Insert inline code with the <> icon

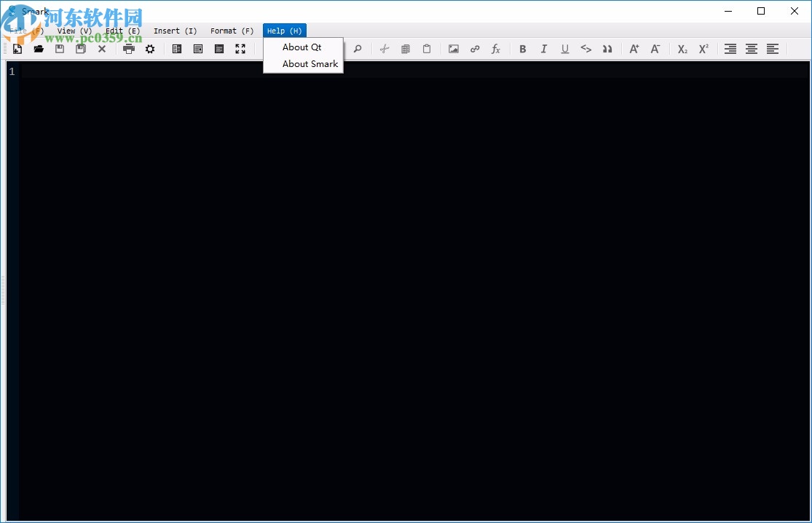(586, 49)
